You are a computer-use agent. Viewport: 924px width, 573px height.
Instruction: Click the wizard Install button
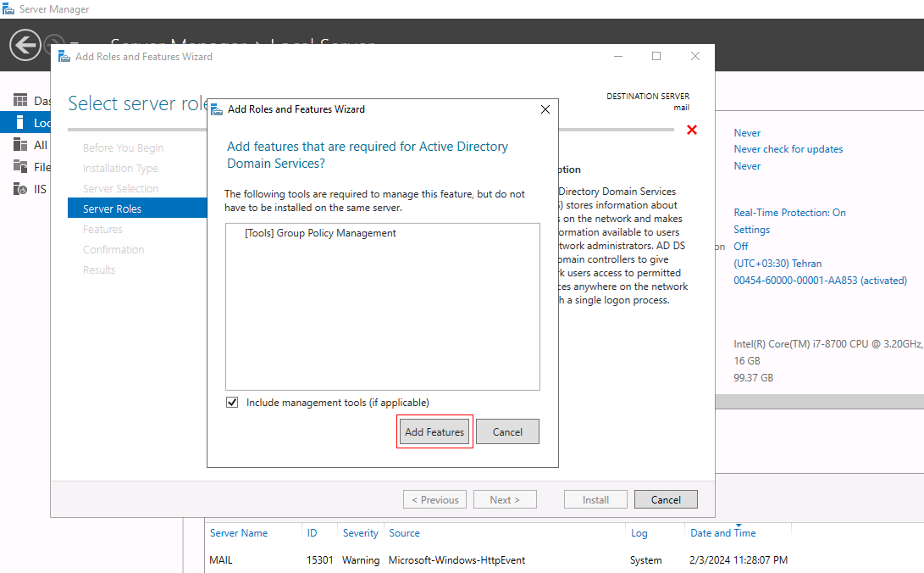coord(595,499)
